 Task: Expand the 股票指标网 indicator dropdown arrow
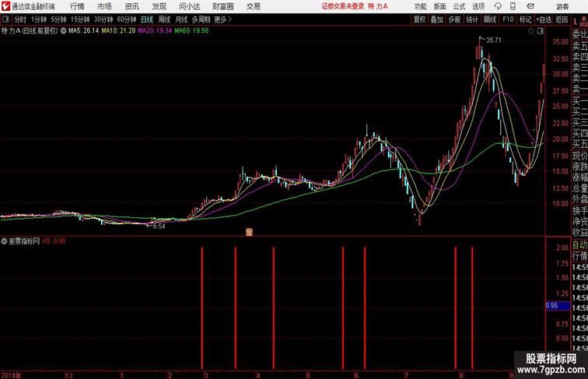click(4, 241)
